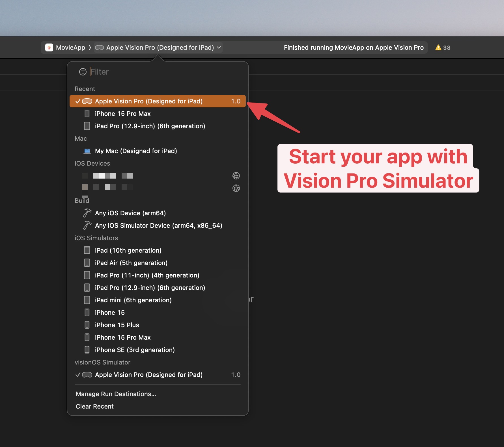Click the first network globe icon under iOS Devices
This screenshot has height=447, width=504.
coord(236,176)
